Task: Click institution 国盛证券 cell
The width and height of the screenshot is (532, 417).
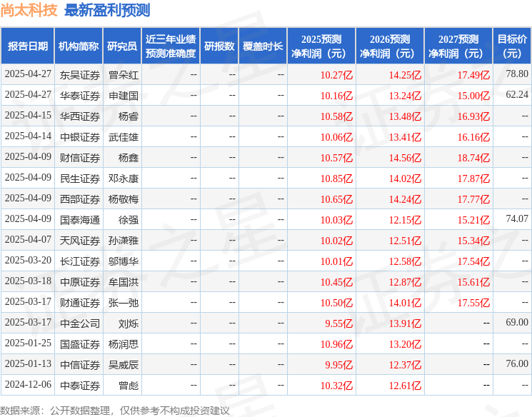Action: [x=80, y=344]
